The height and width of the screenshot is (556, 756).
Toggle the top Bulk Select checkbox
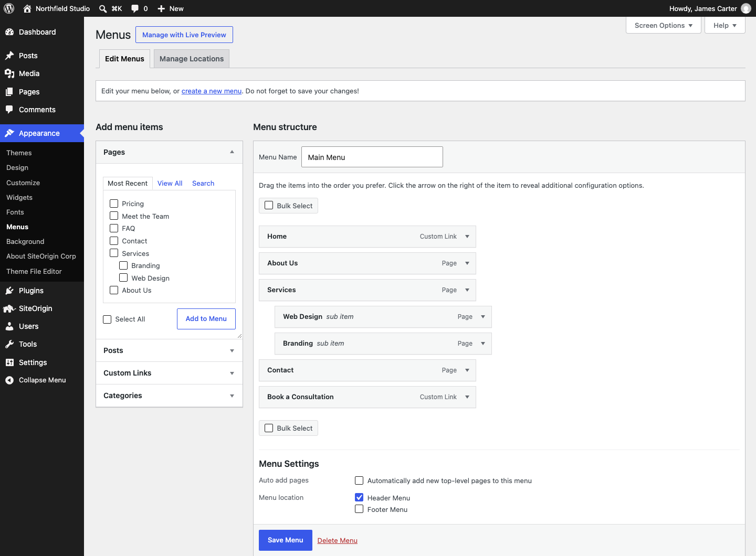269,206
